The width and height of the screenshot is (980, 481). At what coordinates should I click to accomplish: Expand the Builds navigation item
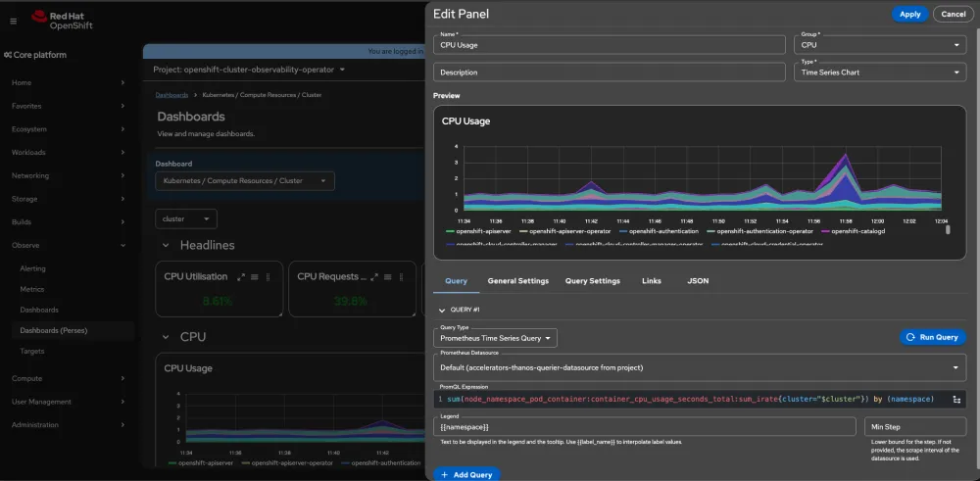click(68, 222)
